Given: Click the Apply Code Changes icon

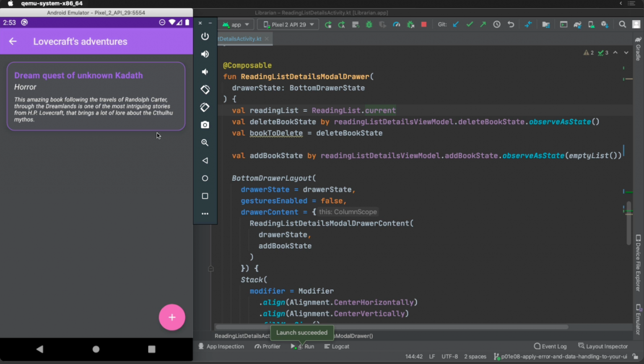Looking at the screenshot, I should pos(356,25).
